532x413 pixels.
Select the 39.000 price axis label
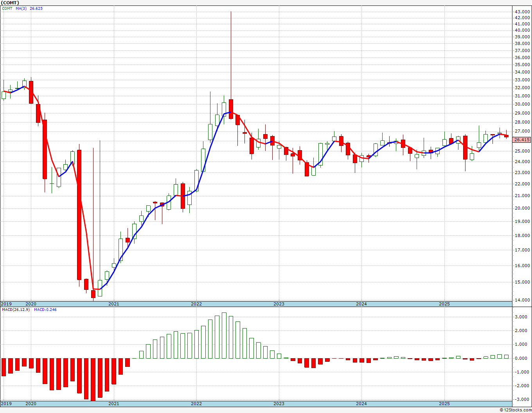pos(523,37)
